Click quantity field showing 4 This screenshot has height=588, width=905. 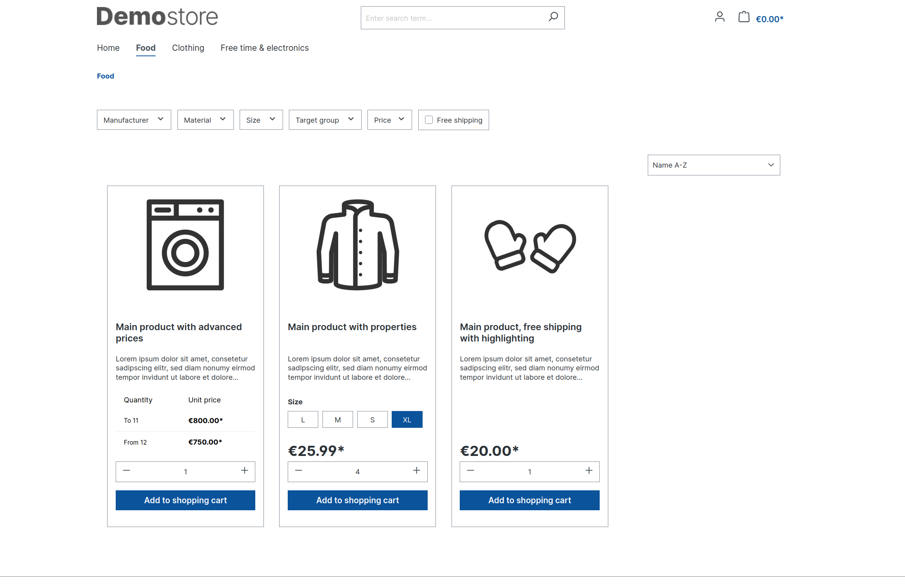(358, 472)
